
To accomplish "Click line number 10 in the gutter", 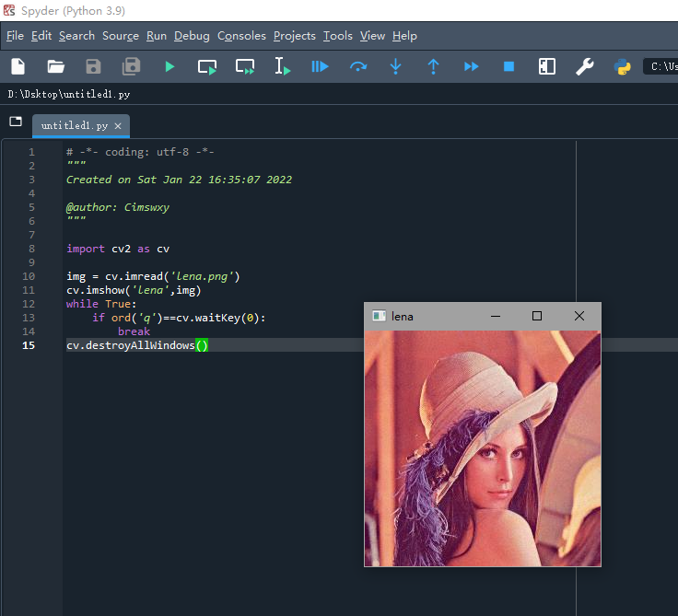I will click(29, 276).
